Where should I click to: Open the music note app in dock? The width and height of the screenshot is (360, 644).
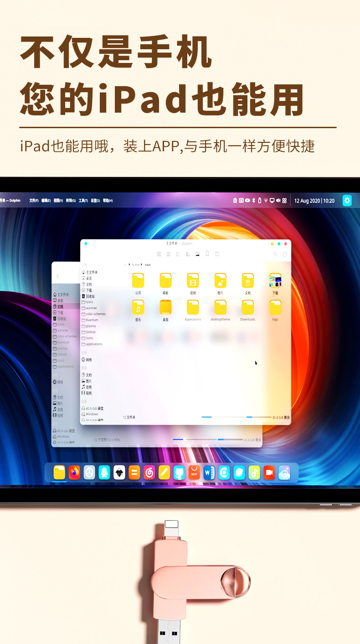click(x=254, y=473)
